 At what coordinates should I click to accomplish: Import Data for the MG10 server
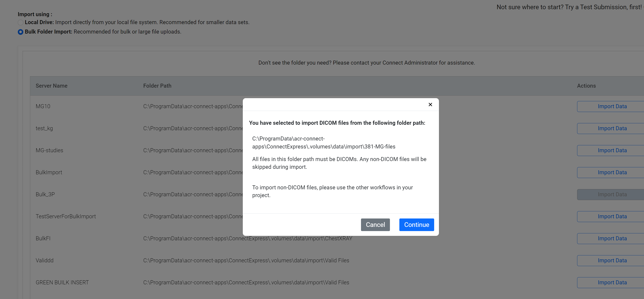612,106
